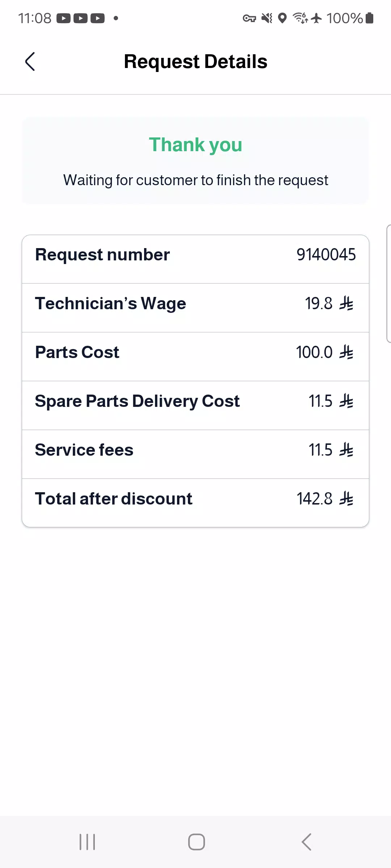391x868 pixels.
Task: Tap the VPN key status icon
Action: pyautogui.click(x=249, y=18)
